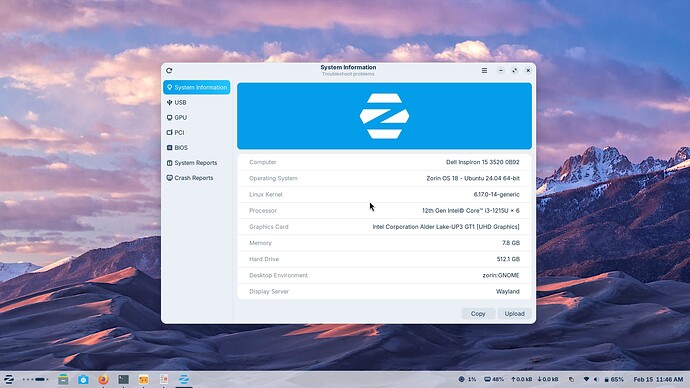The width and height of the screenshot is (690, 388).
Task: Open the orange cat-face app in the taskbar
Action: 143,379
